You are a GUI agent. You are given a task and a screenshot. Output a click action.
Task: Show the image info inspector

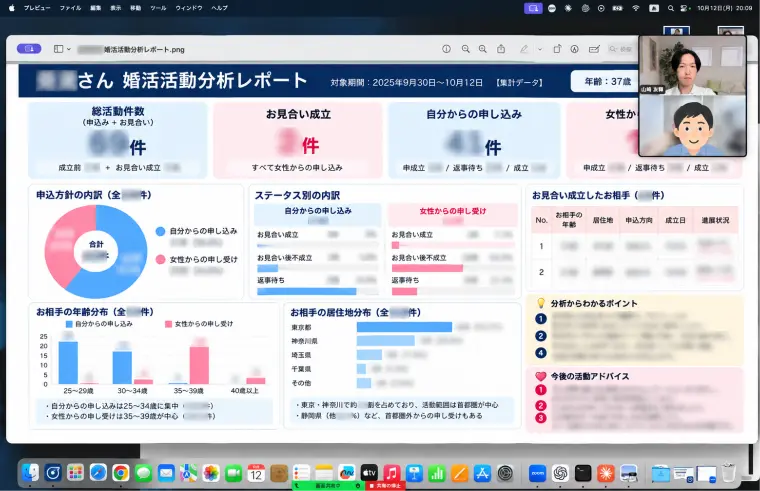pos(446,49)
